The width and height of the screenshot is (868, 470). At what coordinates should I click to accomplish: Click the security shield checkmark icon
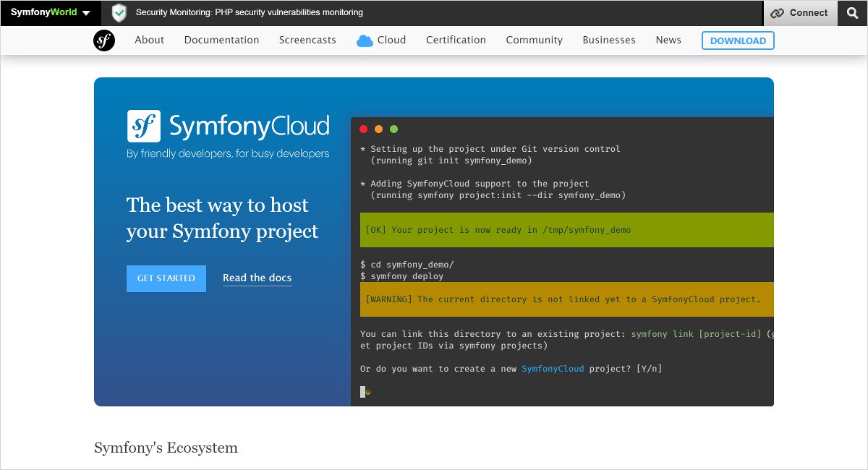[119, 13]
